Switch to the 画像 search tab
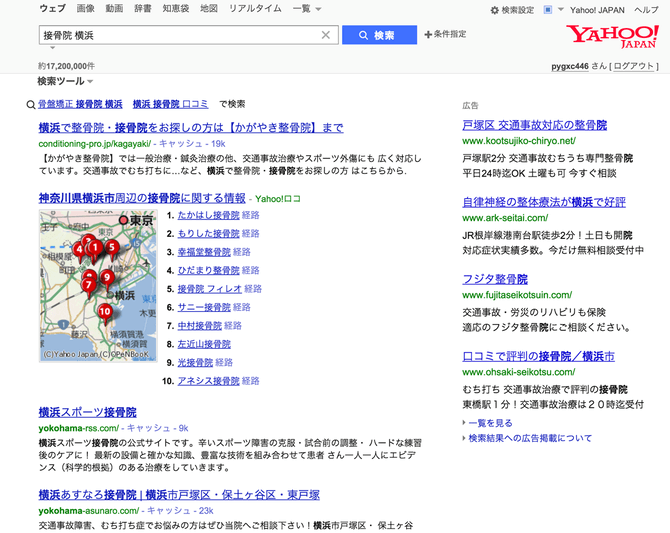The image size is (670, 533). point(85,9)
